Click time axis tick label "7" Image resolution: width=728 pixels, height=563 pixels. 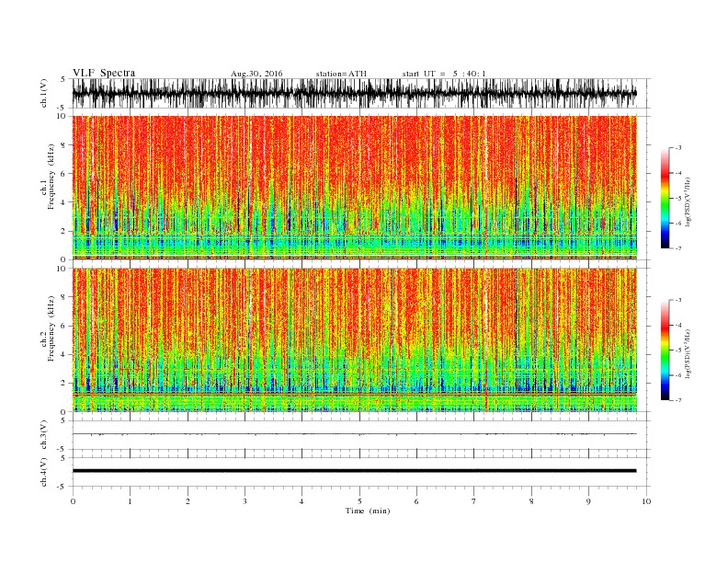click(x=474, y=501)
